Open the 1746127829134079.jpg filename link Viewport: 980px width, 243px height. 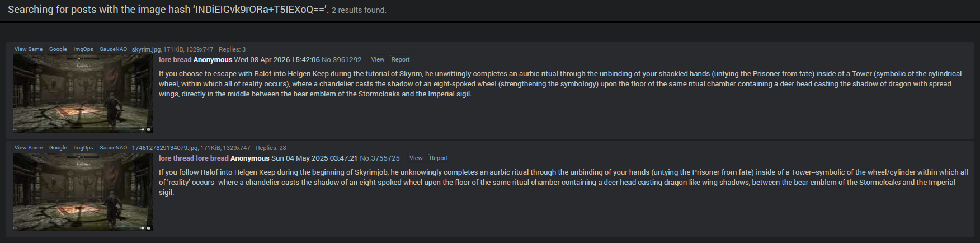(x=164, y=148)
